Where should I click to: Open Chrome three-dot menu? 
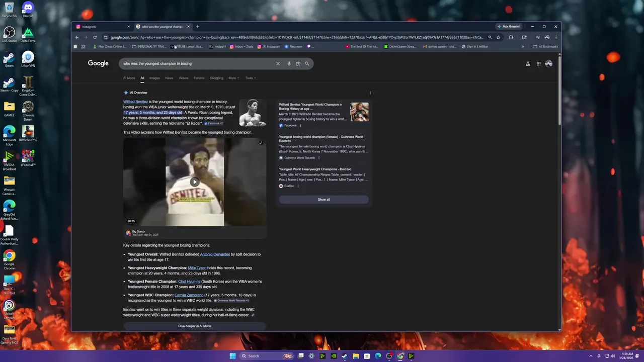555,37
